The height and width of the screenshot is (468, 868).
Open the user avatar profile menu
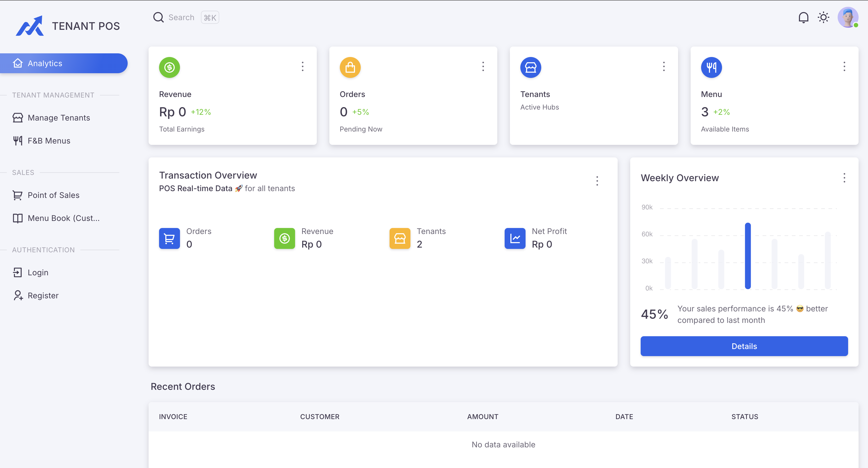(848, 17)
